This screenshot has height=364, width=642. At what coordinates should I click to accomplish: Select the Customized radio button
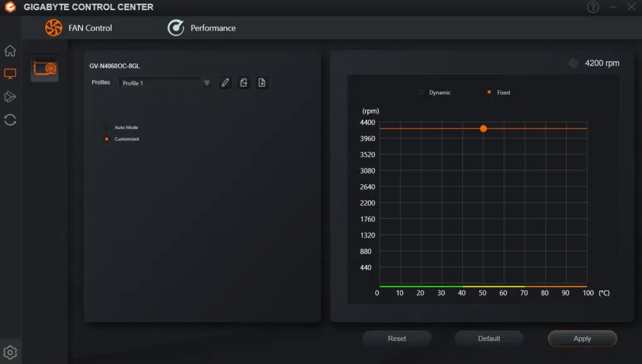107,139
